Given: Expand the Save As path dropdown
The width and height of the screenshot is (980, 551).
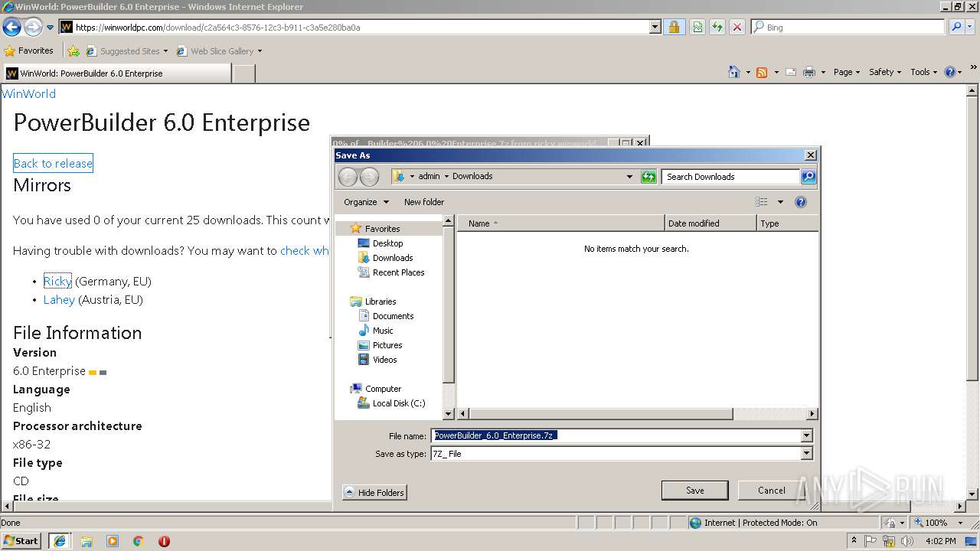Looking at the screenshot, I should 629,177.
